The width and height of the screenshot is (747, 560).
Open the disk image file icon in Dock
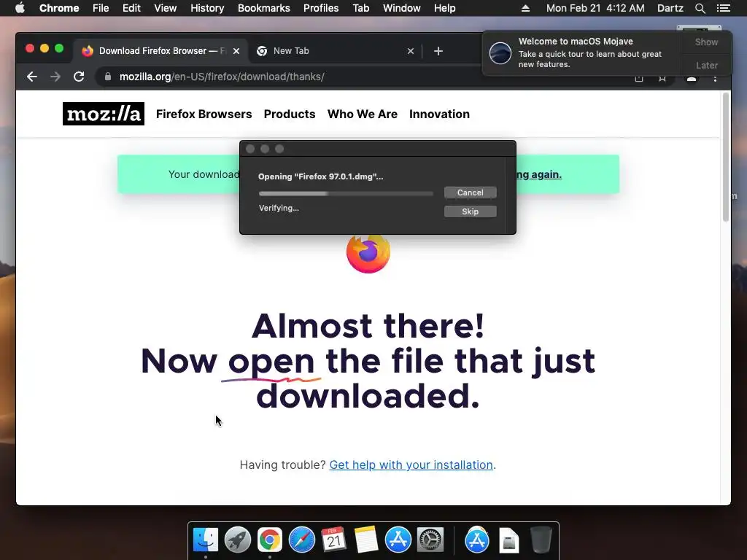coord(508,540)
